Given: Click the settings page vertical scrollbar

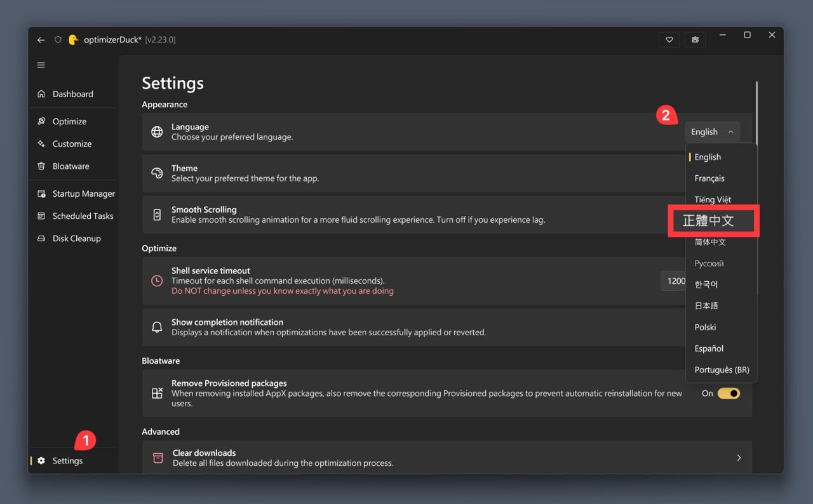Looking at the screenshot, I should [756, 114].
